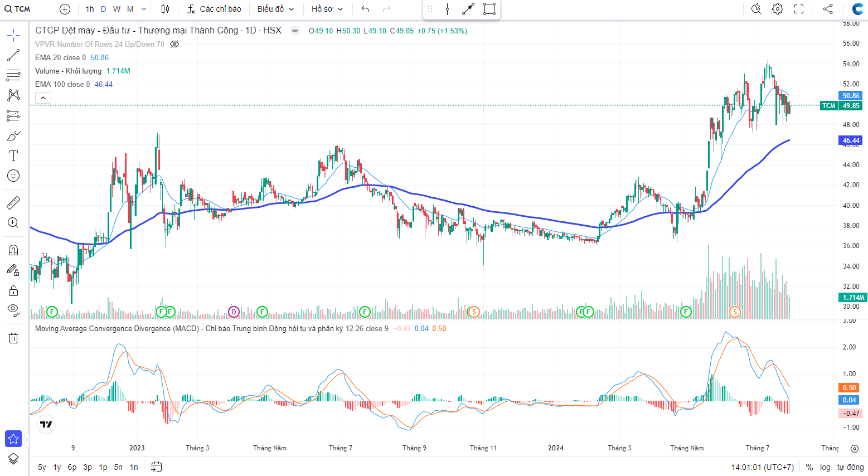
Task: Open timezone menu 14:01:01 (UTC+7)
Action: (x=763, y=467)
